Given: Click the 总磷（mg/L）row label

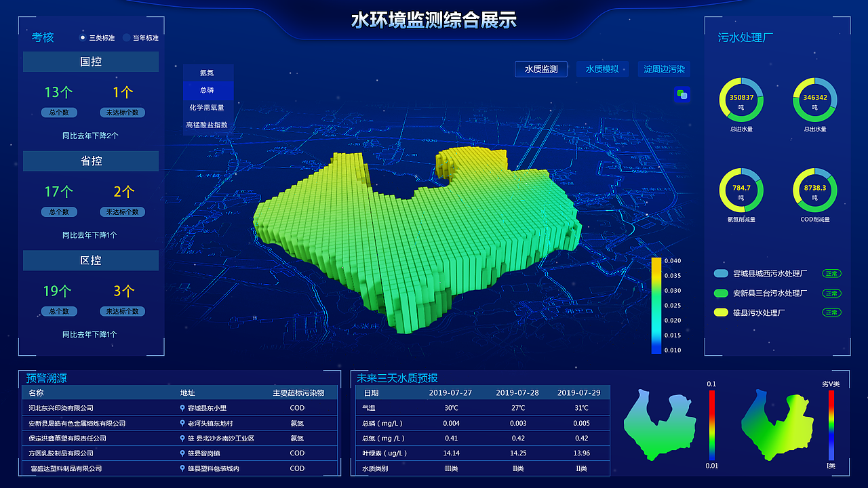Looking at the screenshot, I should coord(384,423).
